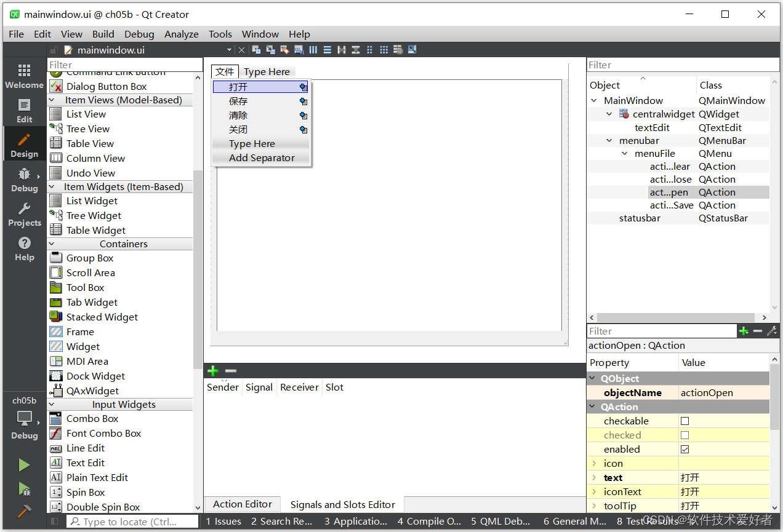The width and height of the screenshot is (783, 532).
Task: Collapse the centralwidget tree node
Action: (x=609, y=114)
